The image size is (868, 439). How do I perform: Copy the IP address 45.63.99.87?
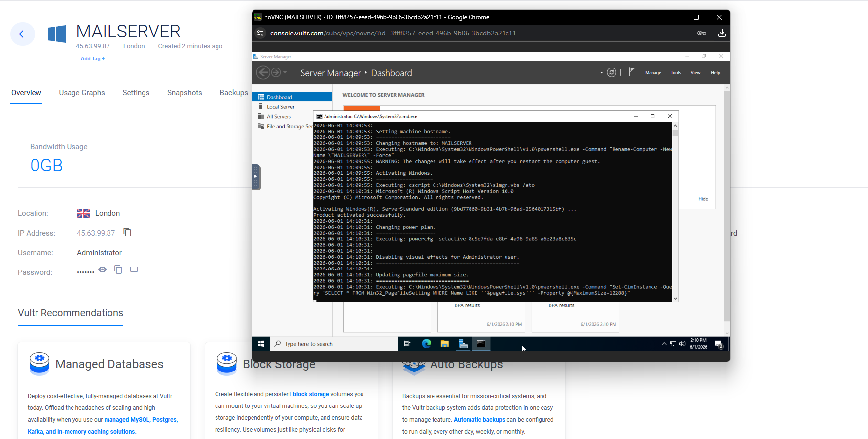(x=127, y=232)
